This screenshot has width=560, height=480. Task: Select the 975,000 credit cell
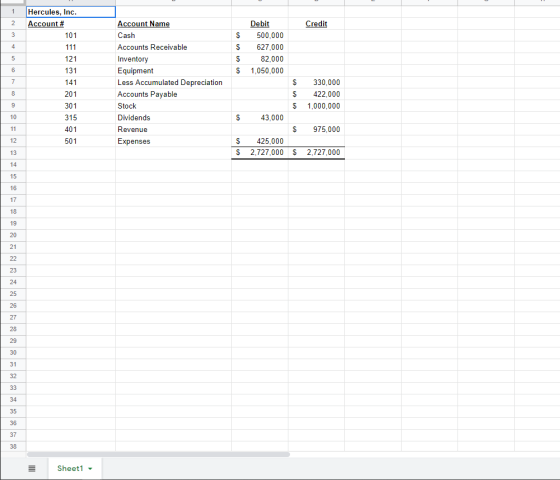click(316, 129)
